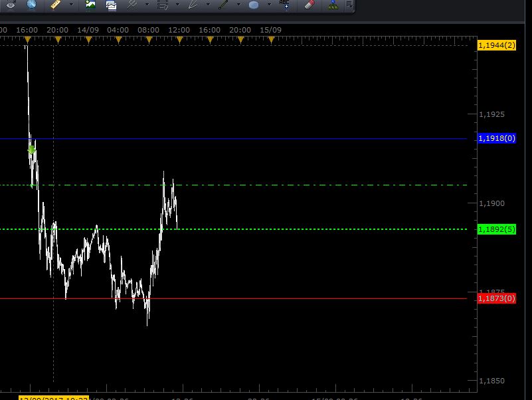Select the parallel lines channel tool

(132, 5)
